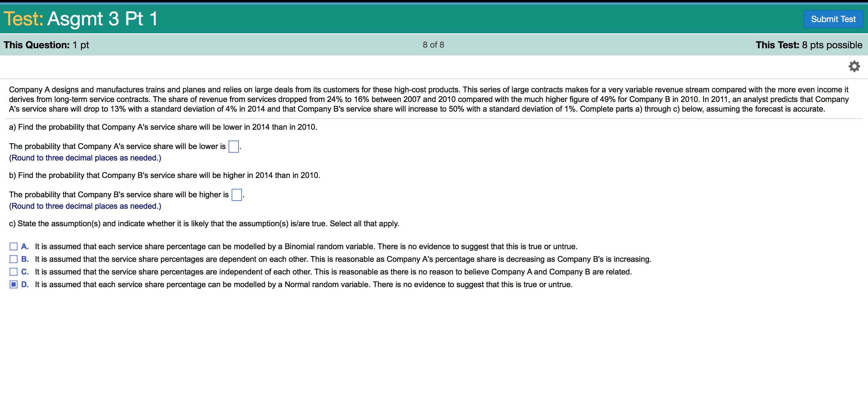Viewport: 868px width, 406px height.
Task: Click option B dependence statement text
Action: click(x=343, y=259)
